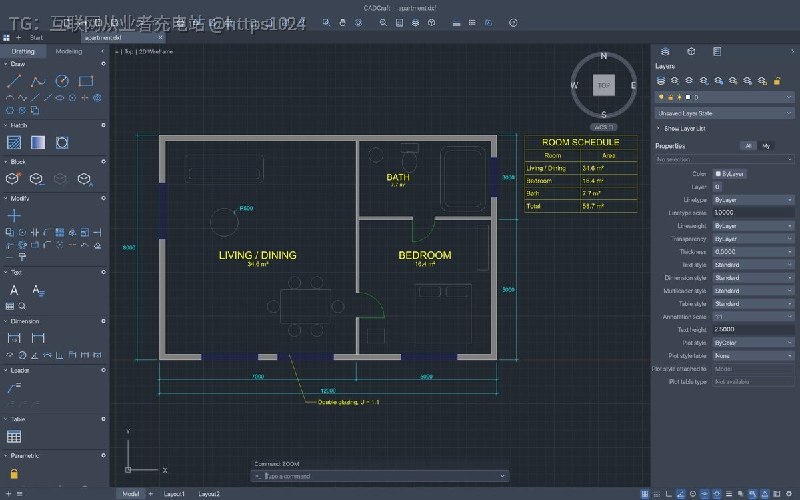Select the Line tool in Draw panel
800x500 pixels.
[14, 81]
